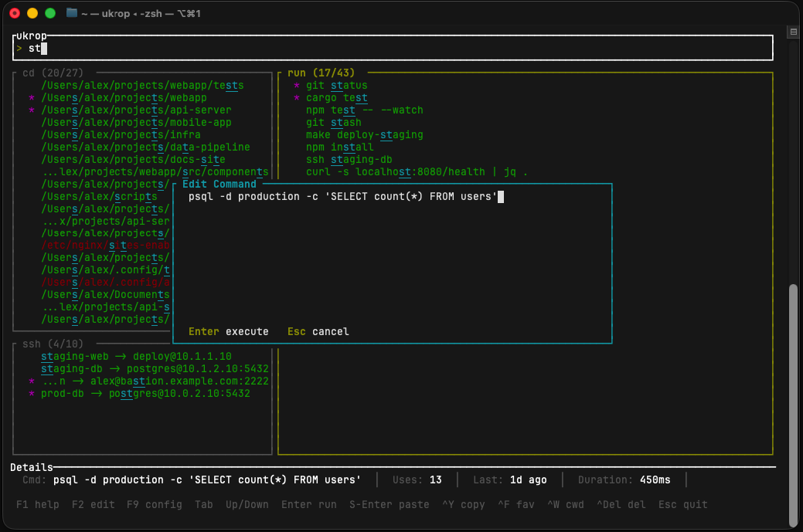Select the 'git status' run command

pos(336,86)
